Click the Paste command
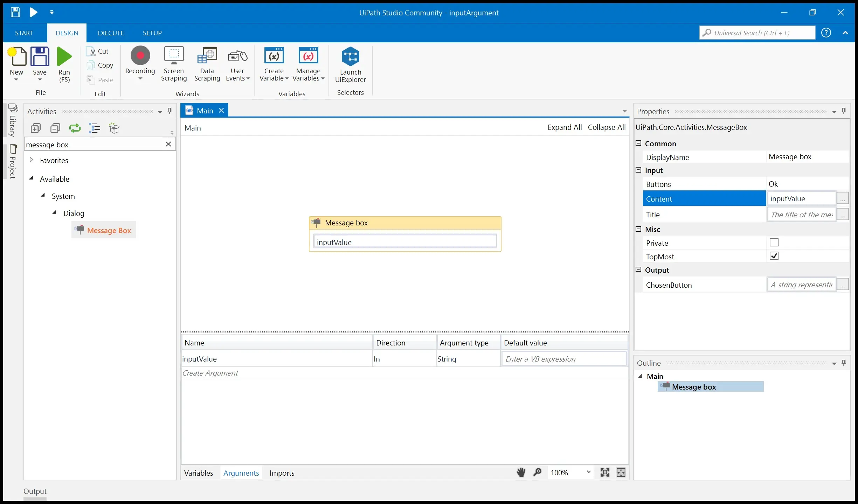 (101, 80)
